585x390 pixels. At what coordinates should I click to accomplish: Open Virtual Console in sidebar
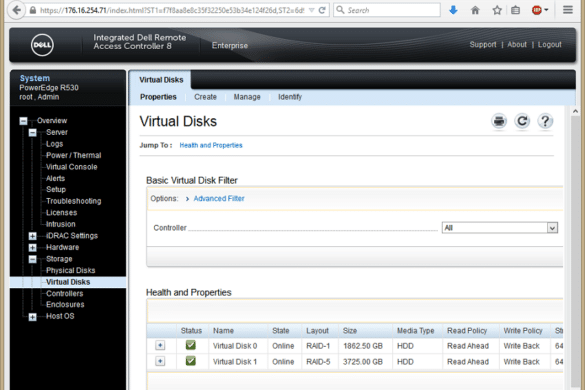[x=72, y=167]
